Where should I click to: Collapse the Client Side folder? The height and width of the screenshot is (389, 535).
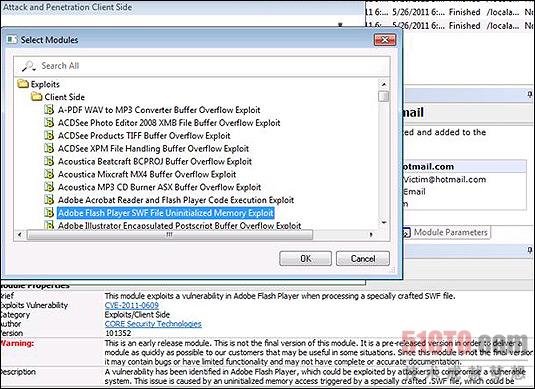(x=37, y=97)
